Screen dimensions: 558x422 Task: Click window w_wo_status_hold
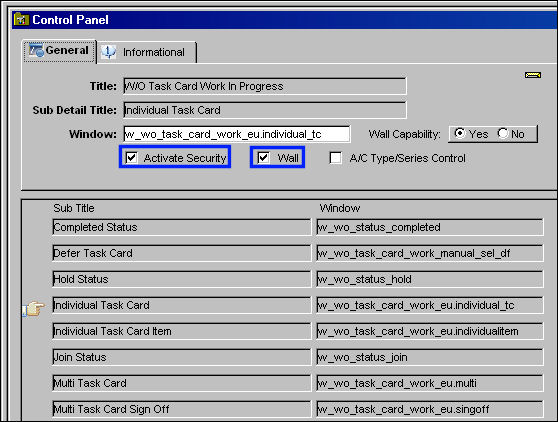coord(430,279)
